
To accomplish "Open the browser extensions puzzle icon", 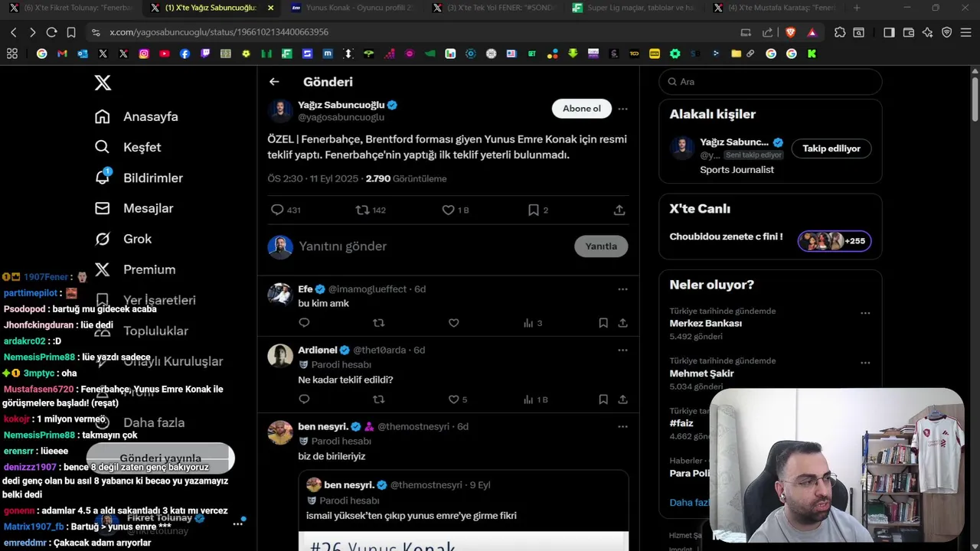I will [840, 32].
